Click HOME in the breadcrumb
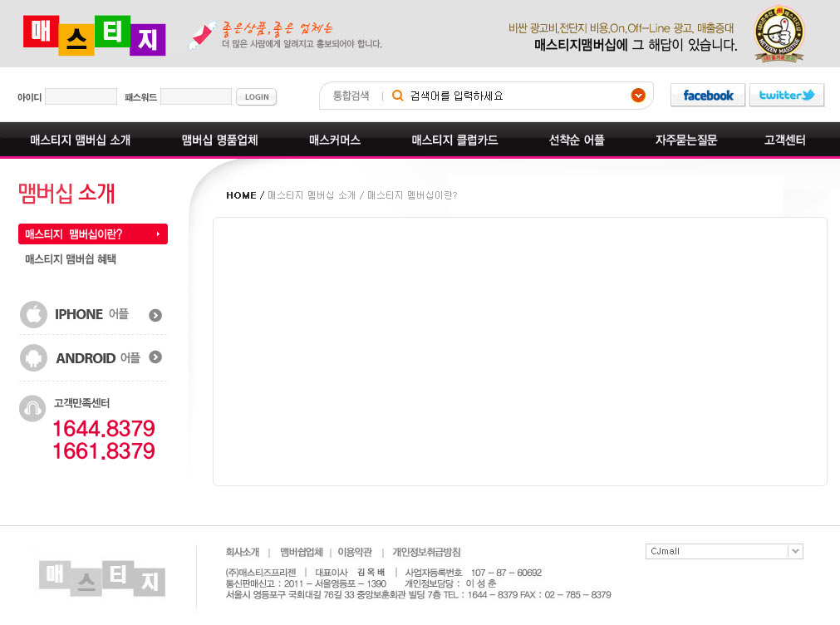840x625 pixels. point(241,195)
